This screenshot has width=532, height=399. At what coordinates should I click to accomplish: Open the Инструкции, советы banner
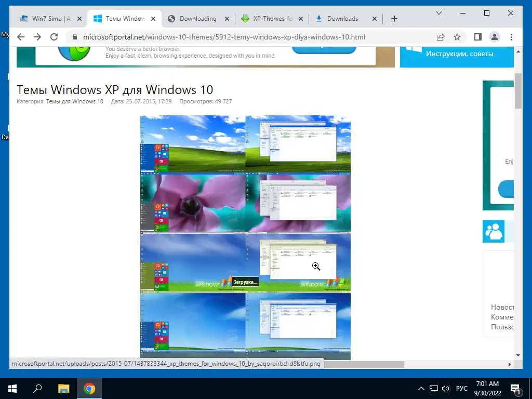[x=457, y=56]
